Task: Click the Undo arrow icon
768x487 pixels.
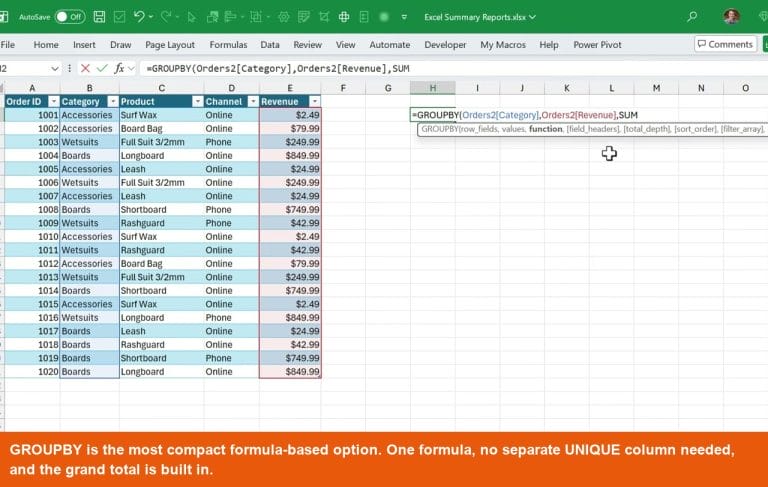Action: coord(139,17)
